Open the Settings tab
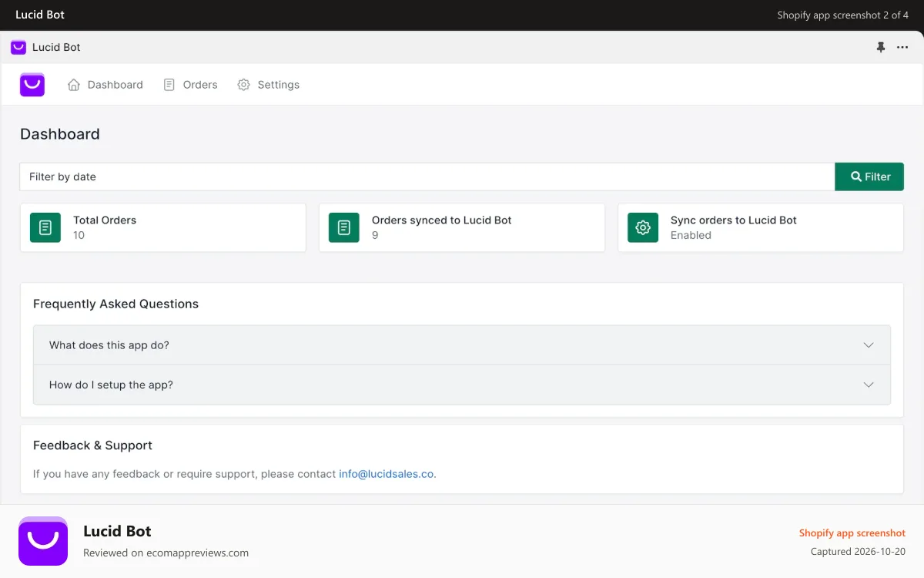The width and height of the screenshot is (924, 578). [268, 85]
